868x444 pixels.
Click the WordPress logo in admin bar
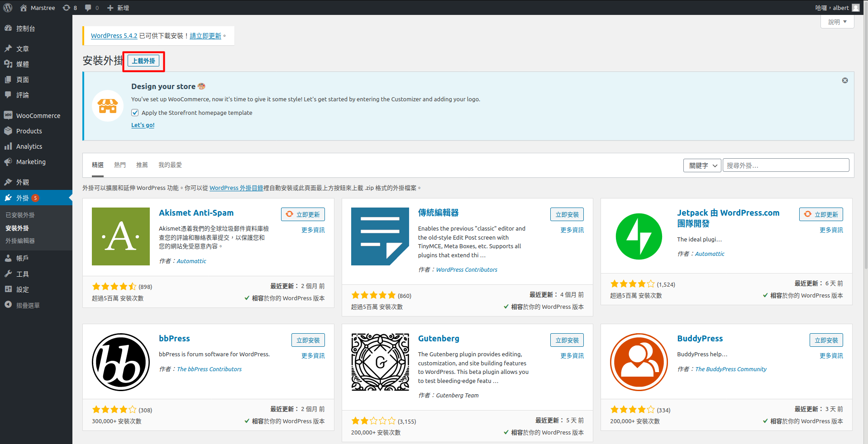click(x=8, y=8)
